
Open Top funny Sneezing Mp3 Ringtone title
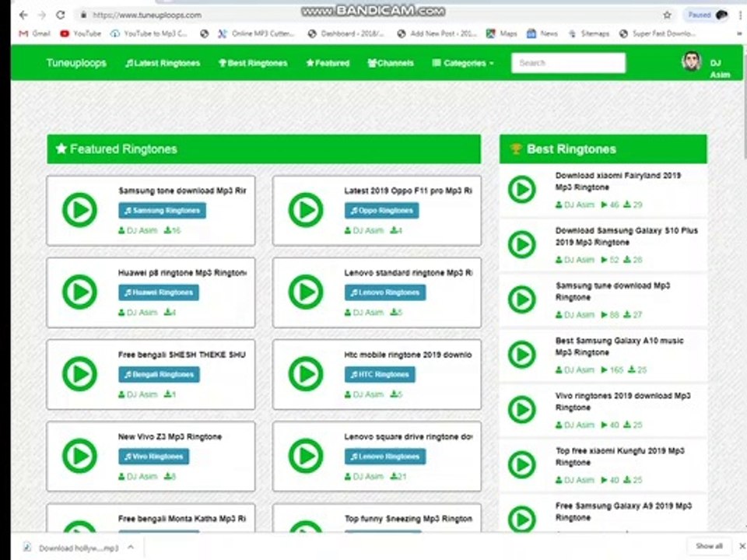409,519
